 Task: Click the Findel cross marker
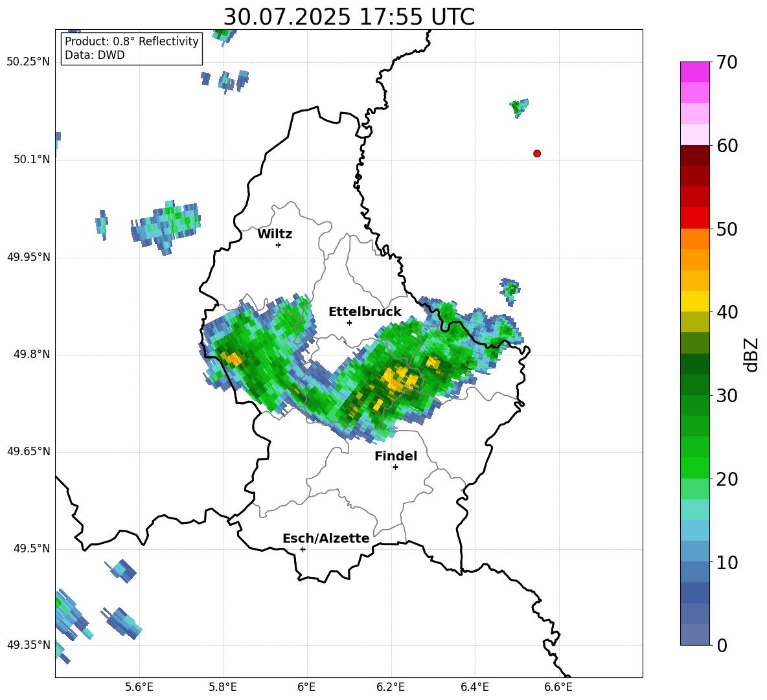[396, 468]
